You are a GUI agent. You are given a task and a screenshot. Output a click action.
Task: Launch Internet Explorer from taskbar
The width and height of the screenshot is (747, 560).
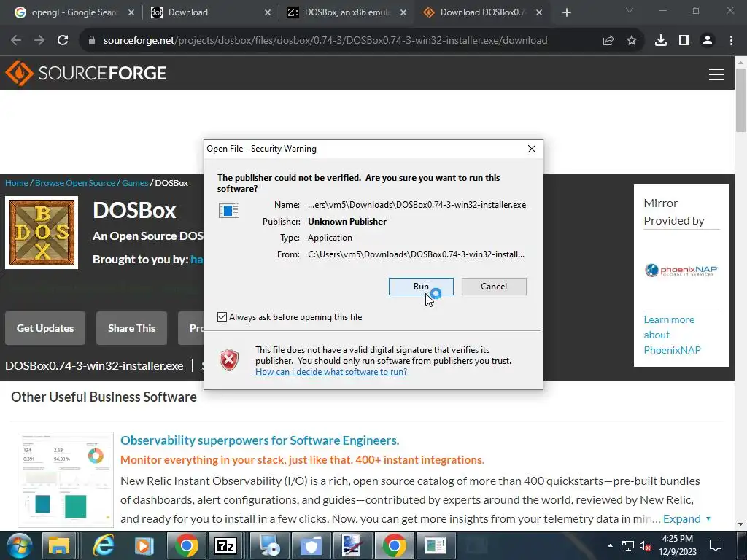(103, 545)
